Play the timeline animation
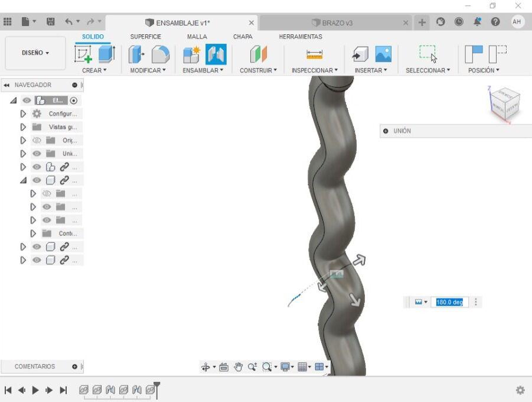 [x=35, y=390]
